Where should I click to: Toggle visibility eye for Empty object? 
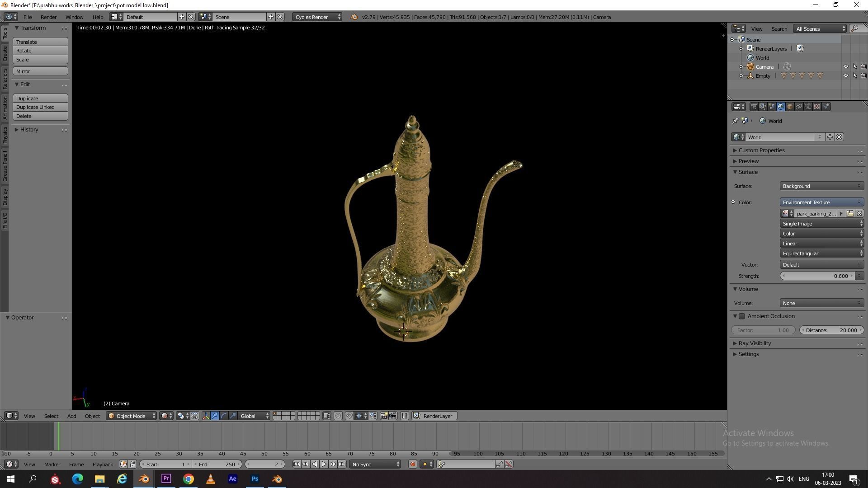845,76
